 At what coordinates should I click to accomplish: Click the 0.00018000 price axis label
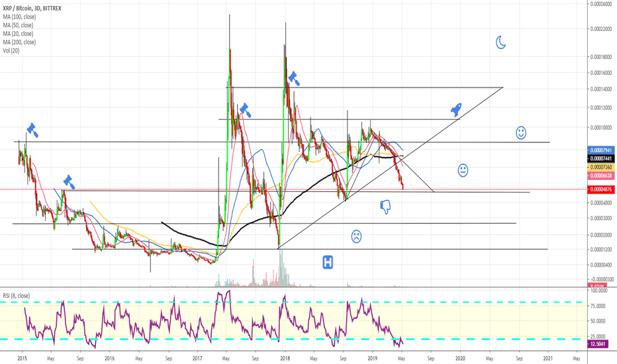point(601,57)
